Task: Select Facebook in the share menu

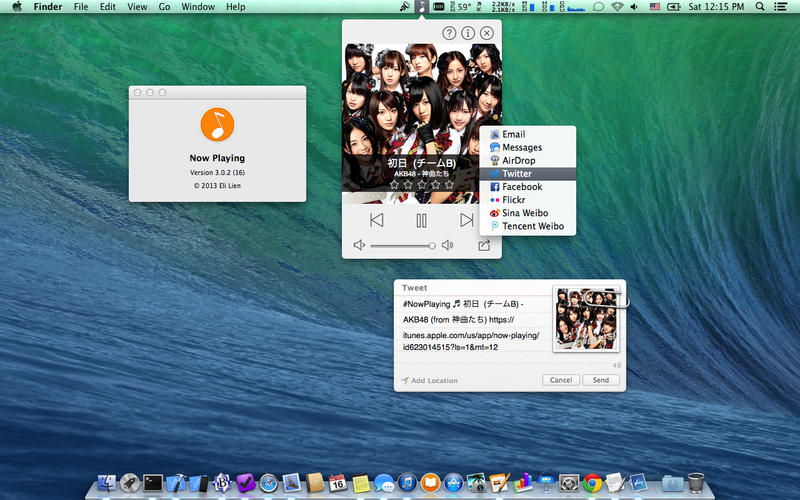Action: tap(528, 187)
